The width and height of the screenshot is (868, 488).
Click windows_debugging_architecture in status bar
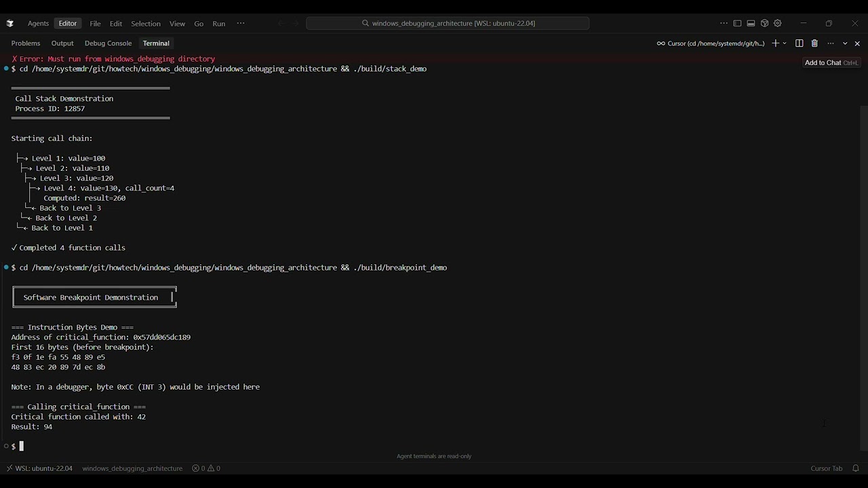[132, 468]
